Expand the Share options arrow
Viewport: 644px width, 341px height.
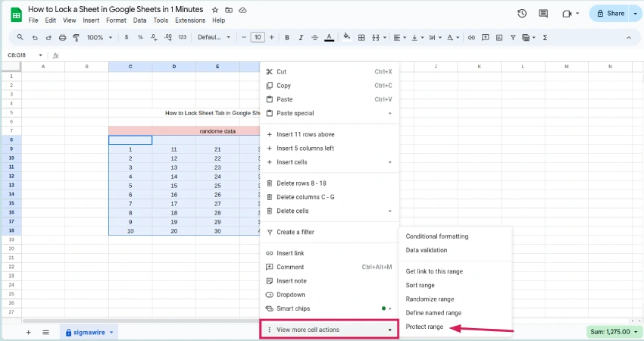[636, 14]
